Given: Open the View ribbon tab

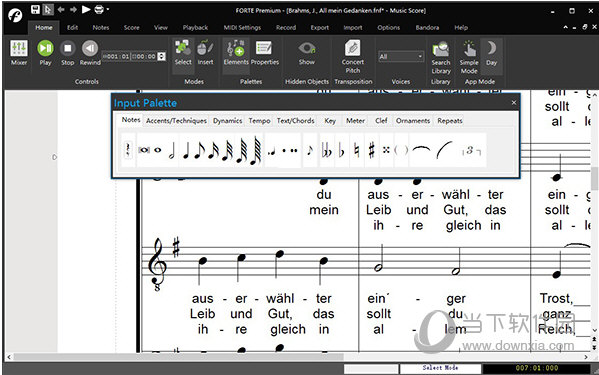Looking at the screenshot, I should point(161,27).
